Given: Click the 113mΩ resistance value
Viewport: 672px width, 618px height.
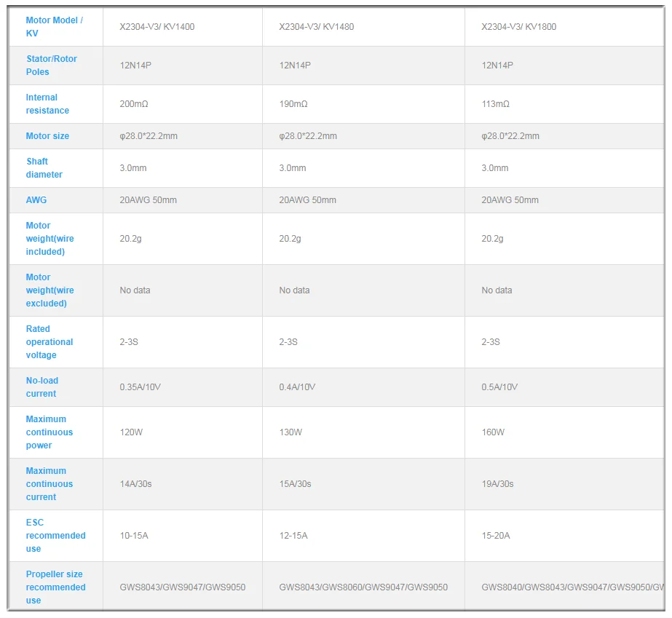Looking at the screenshot, I should [x=495, y=103].
